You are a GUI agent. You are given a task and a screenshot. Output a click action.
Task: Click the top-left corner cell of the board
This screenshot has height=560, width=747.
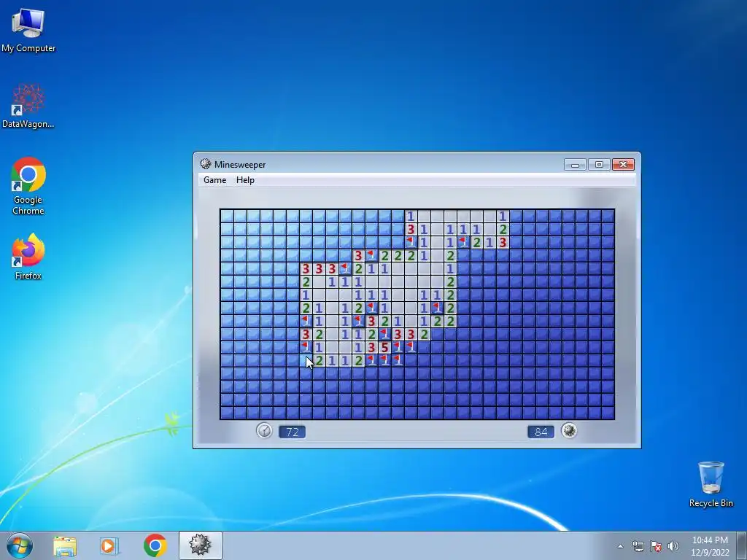(228, 216)
